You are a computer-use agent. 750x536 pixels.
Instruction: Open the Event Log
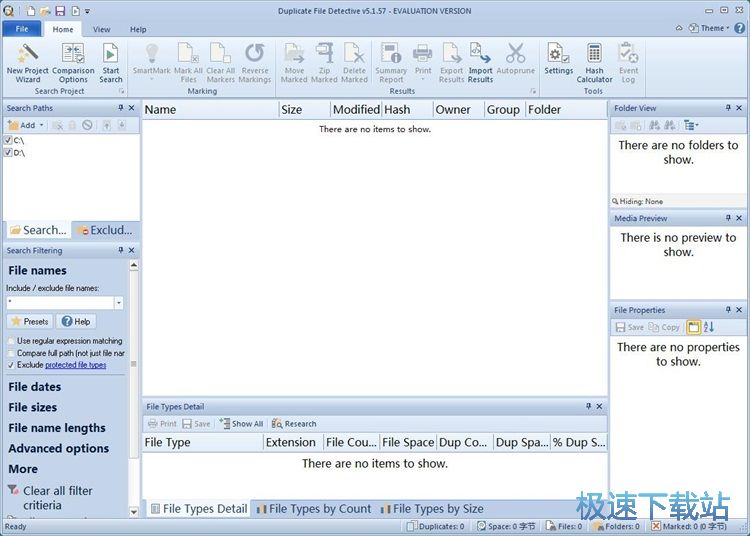pyautogui.click(x=628, y=63)
